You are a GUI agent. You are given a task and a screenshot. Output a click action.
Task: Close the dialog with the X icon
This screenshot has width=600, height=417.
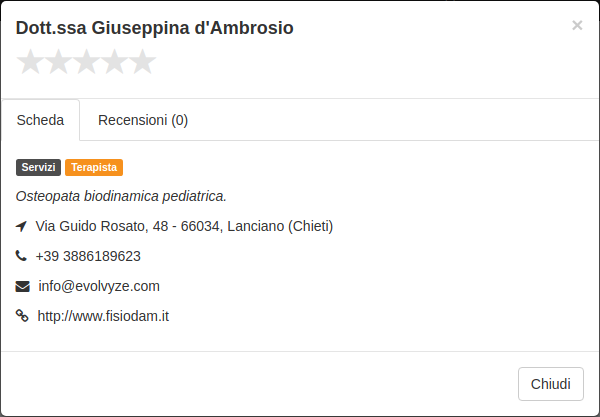click(577, 25)
